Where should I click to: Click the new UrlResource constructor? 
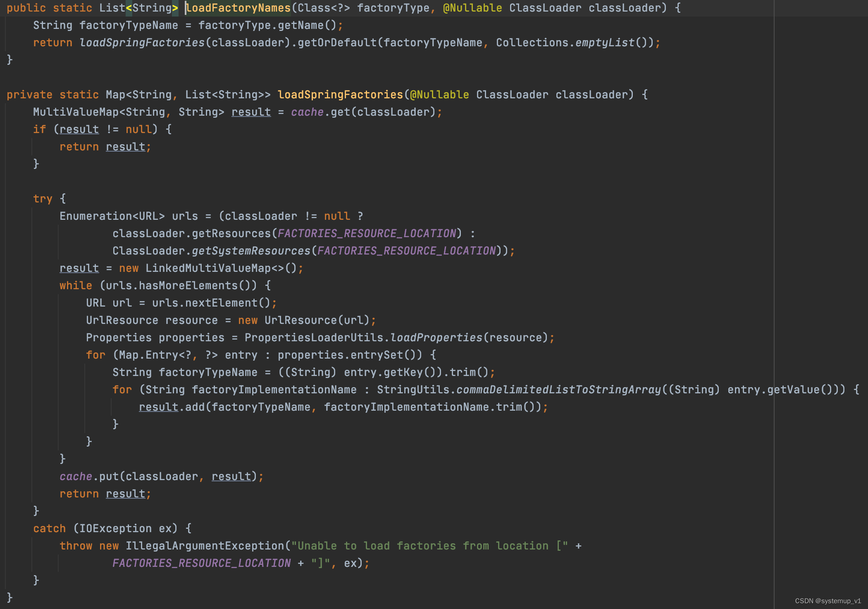tap(300, 320)
